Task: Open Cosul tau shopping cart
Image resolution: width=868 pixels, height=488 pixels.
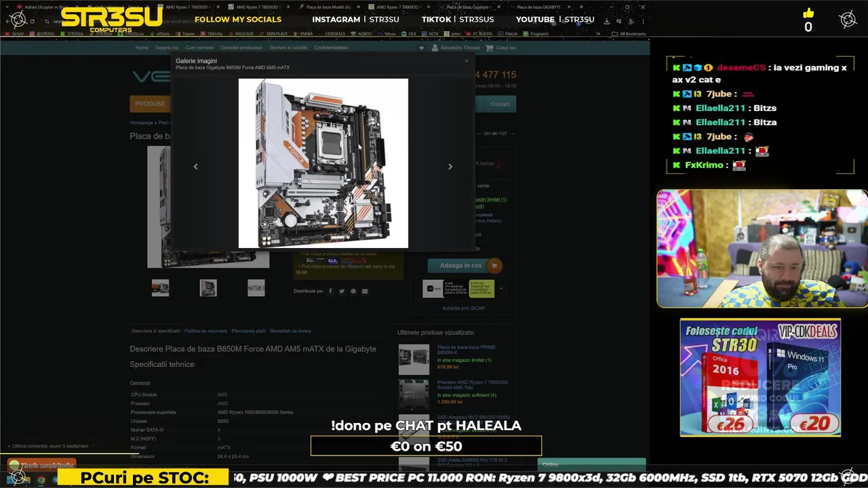Action: [x=501, y=48]
